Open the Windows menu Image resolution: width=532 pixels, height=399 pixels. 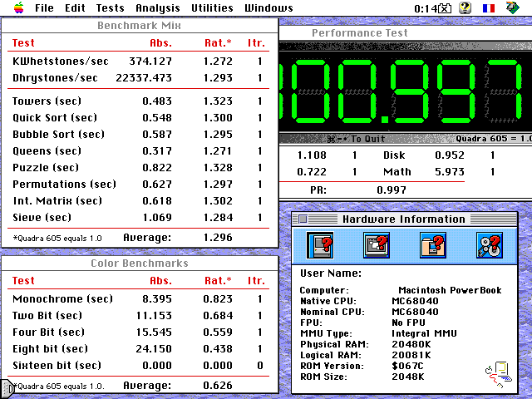click(268, 7)
